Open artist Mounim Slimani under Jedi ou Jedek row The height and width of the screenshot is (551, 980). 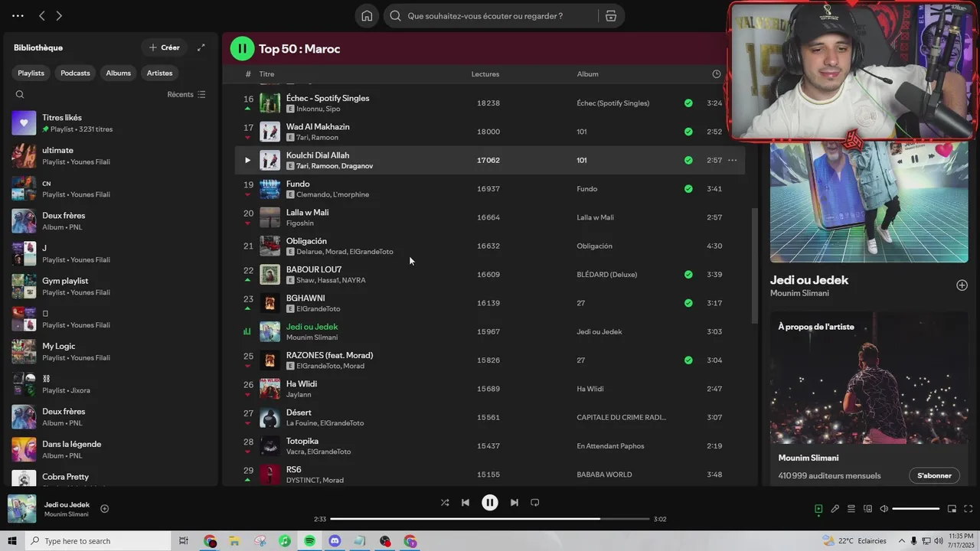(312, 337)
